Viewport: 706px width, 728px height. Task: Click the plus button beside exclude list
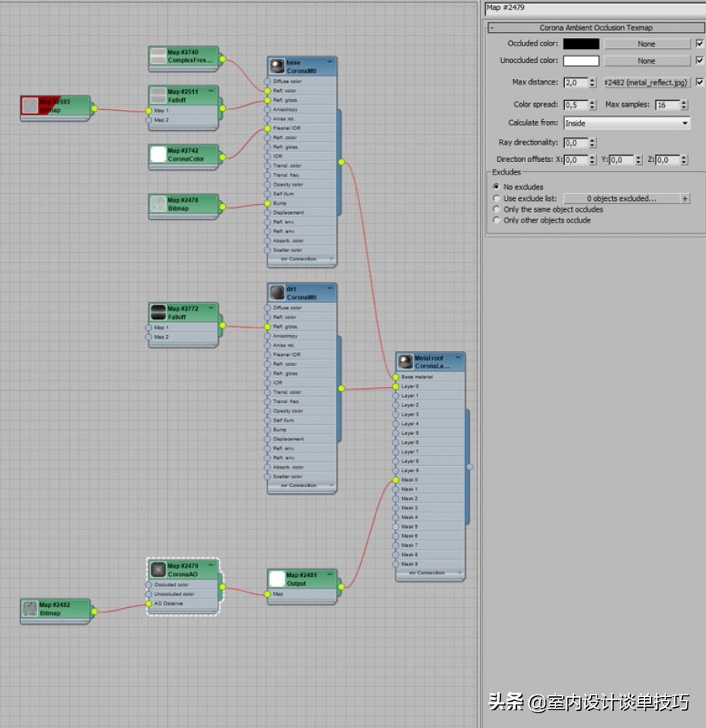685,198
